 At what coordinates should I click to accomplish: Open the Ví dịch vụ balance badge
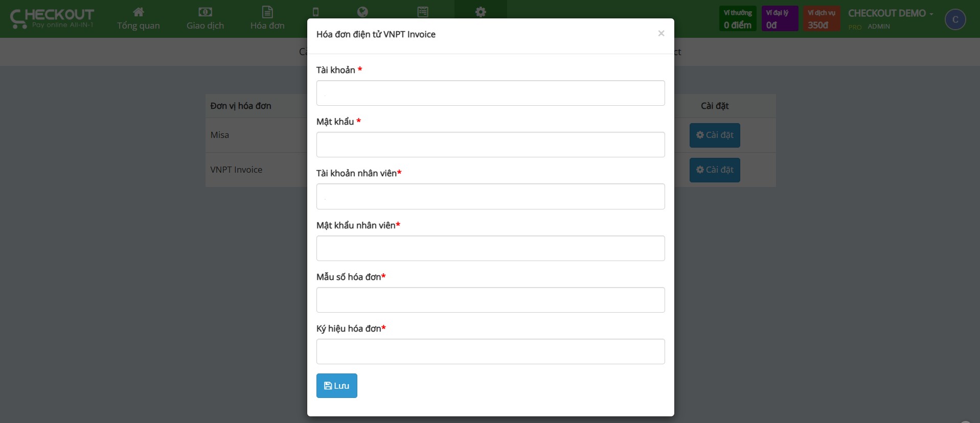click(822, 19)
